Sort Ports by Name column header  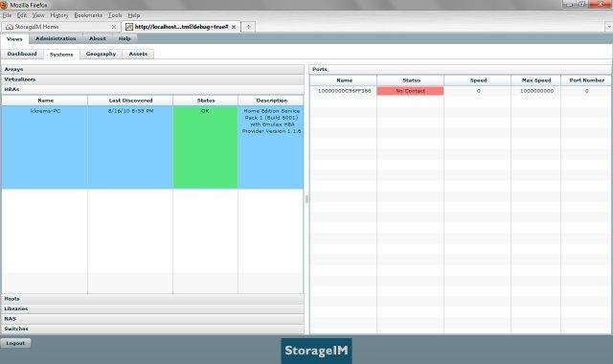pos(344,80)
